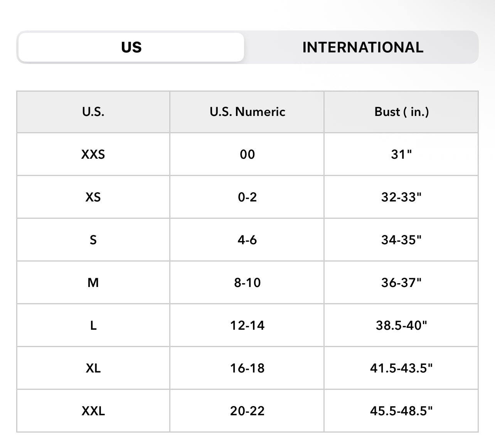Click the numeric size 00 cell
This screenshot has height=448, width=495.
pos(247,154)
